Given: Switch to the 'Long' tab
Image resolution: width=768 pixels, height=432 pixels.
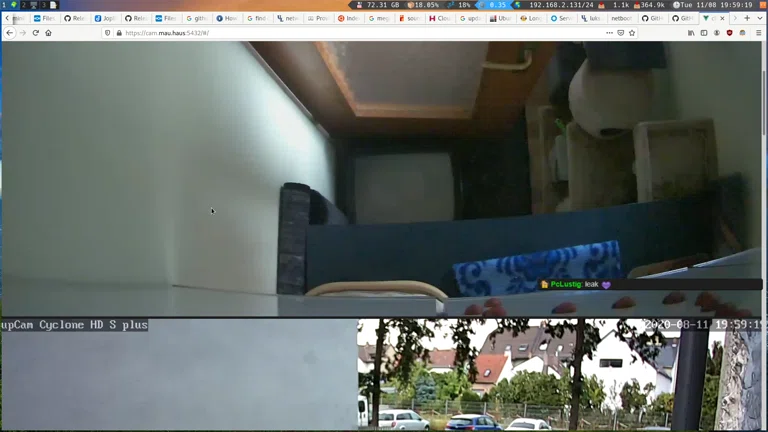Looking at the screenshot, I should pyautogui.click(x=530, y=18).
